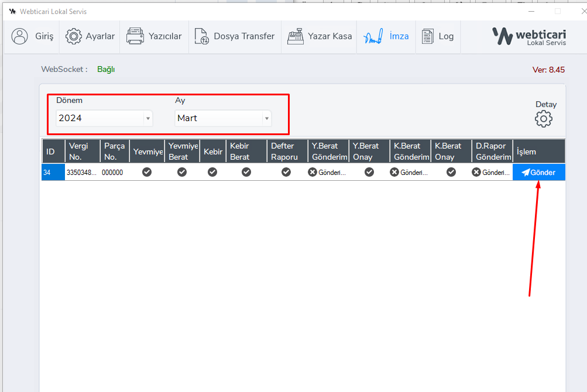Switch to the Yazıcılar tab label
This screenshot has height=392, width=587.
164,36
